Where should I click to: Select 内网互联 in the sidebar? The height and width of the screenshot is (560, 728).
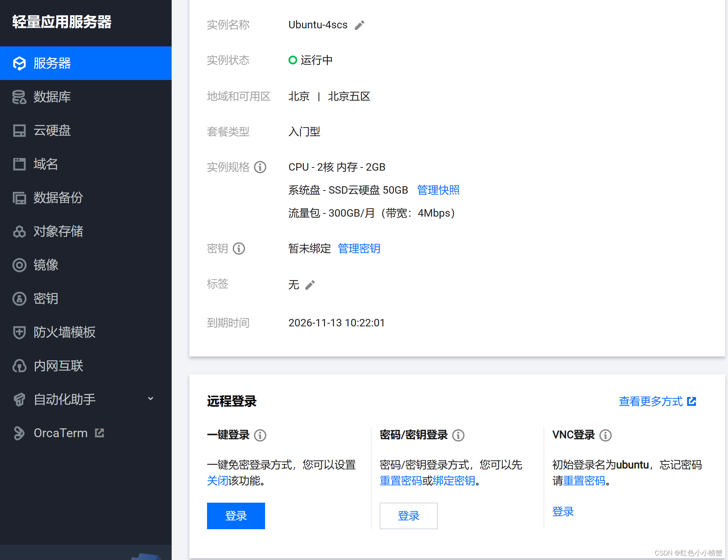point(86,366)
